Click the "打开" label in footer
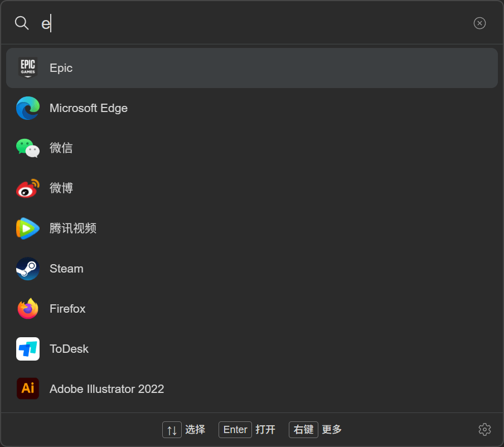Viewport: 504px width, 447px height. (265, 430)
